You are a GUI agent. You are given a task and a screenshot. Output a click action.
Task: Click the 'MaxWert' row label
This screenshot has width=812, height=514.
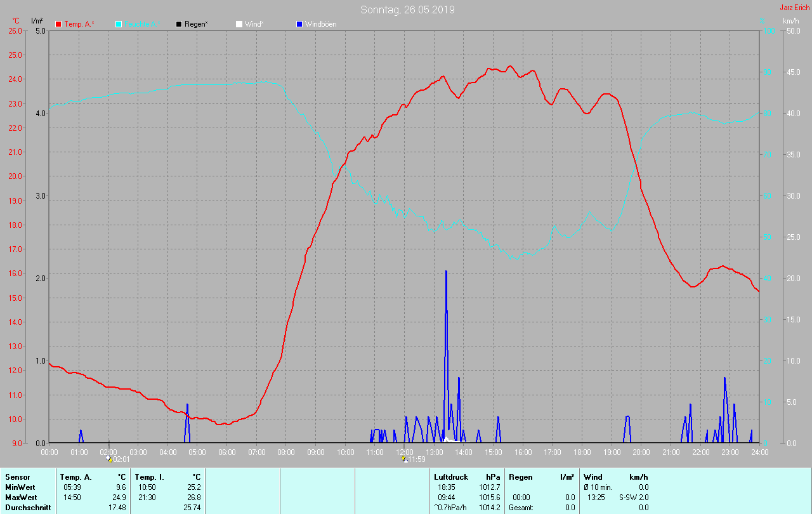[20, 498]
